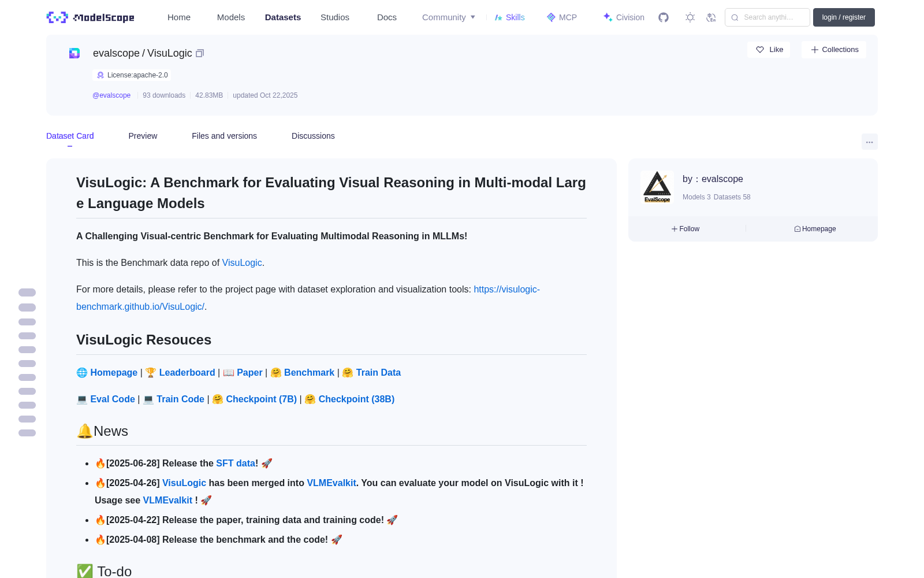Image resolution: width=924 pixels, height=578 pixels.
Task: Open the Models section
Action: click(x=231, y=17)
